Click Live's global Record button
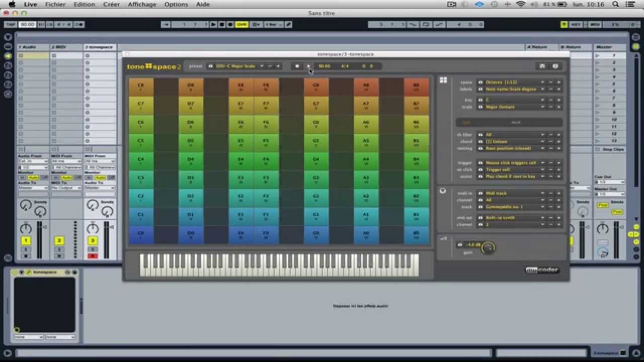644x362 pixels. pos(230,24)
